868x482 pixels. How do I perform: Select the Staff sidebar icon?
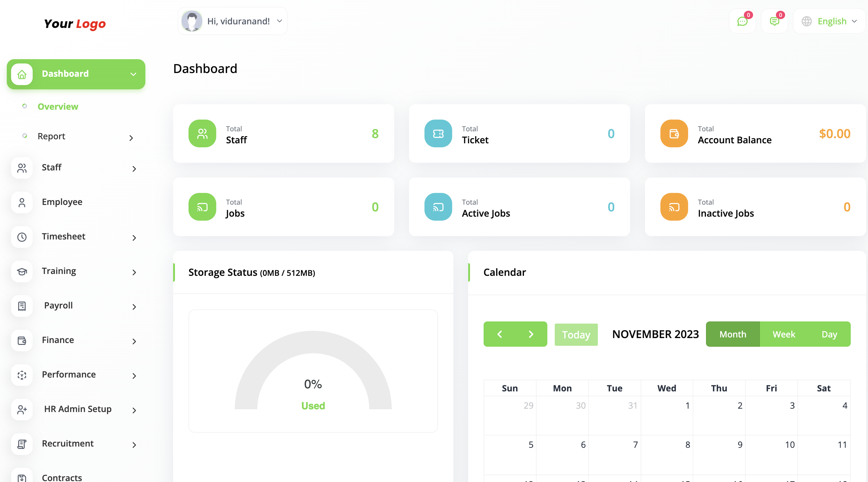tap(22, 168)
